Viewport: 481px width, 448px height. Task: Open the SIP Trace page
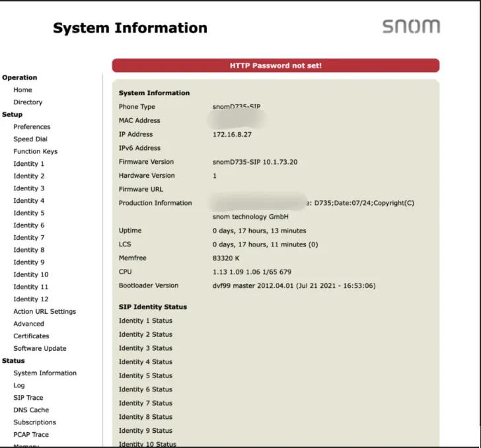coord(28,398)
